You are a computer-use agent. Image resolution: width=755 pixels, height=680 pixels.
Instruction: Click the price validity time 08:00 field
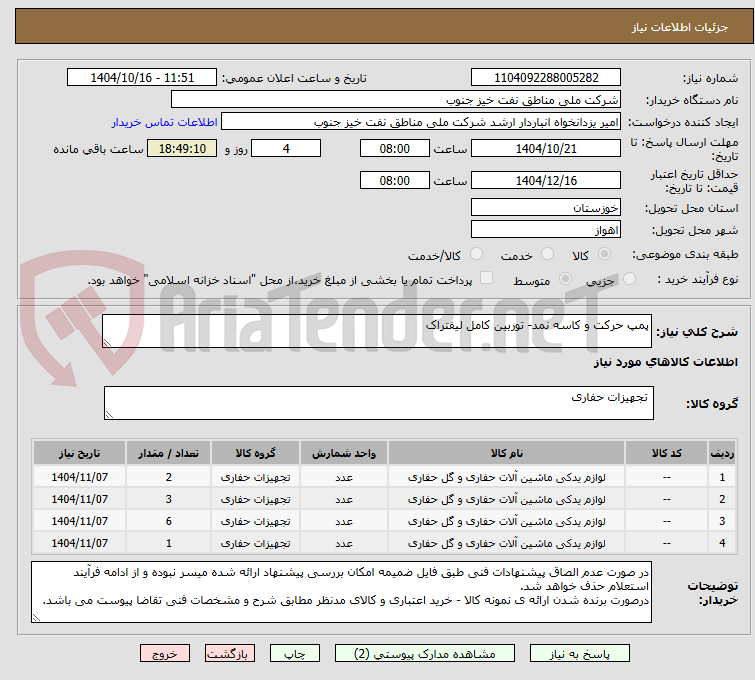tap(394, 181)
